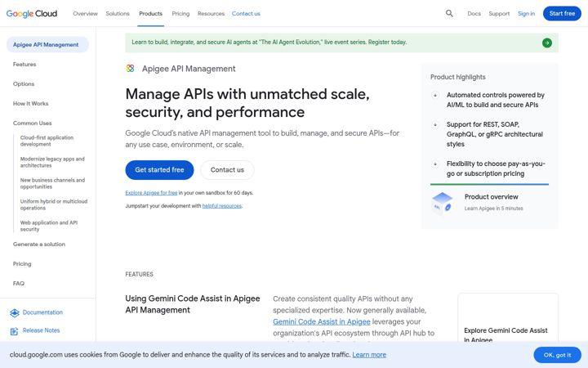This screenshot has width=588, height=368.
Task: Open the Products menu
Action: point(151,14)
